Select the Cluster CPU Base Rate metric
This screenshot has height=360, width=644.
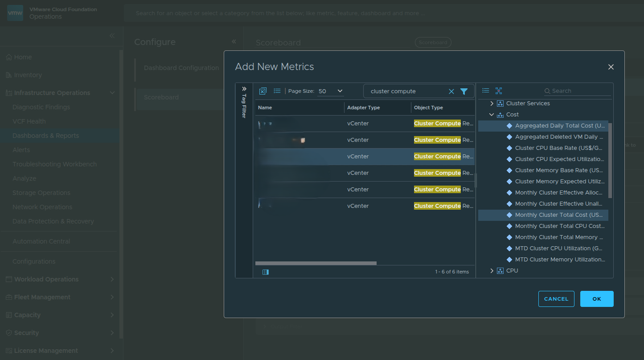point(558,148)
